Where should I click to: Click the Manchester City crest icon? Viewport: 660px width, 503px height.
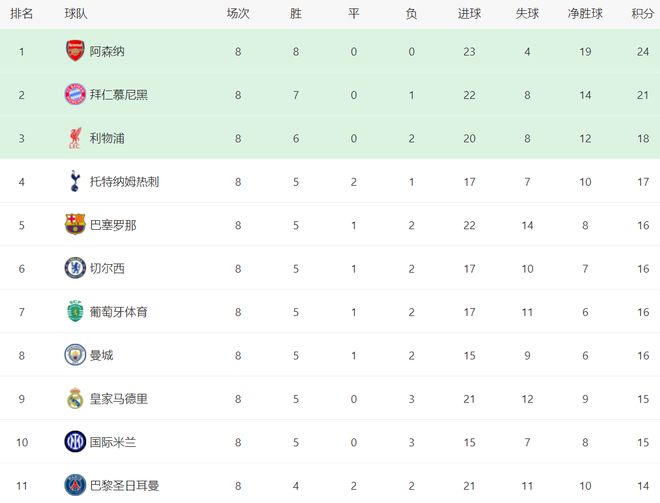[x=75, y=355]
